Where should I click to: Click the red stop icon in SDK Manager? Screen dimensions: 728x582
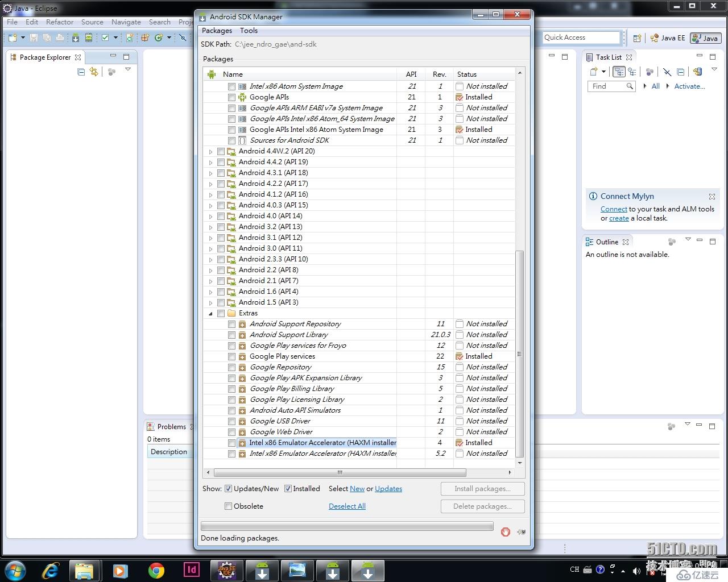pyautogui.click(x=506, y=532)
